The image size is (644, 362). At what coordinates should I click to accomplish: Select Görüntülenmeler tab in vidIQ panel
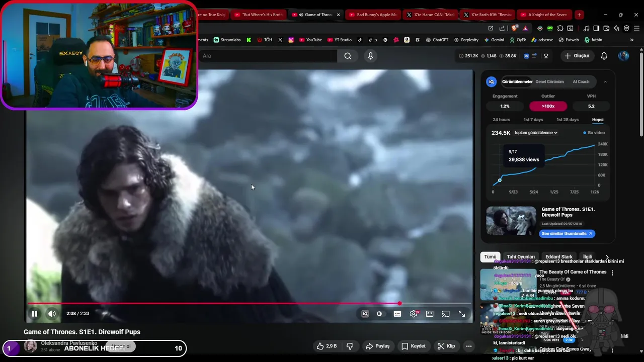tap(517, 81)
